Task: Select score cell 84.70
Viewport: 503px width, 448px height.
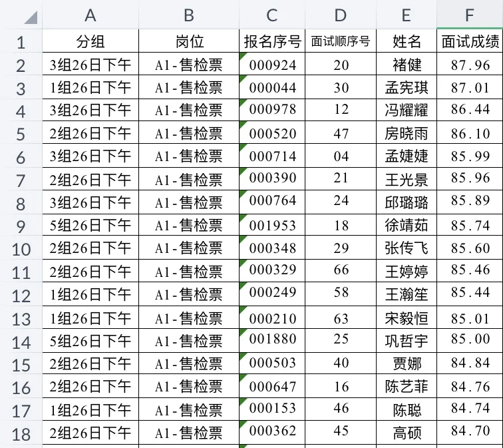Action: [x=470, y=433]
